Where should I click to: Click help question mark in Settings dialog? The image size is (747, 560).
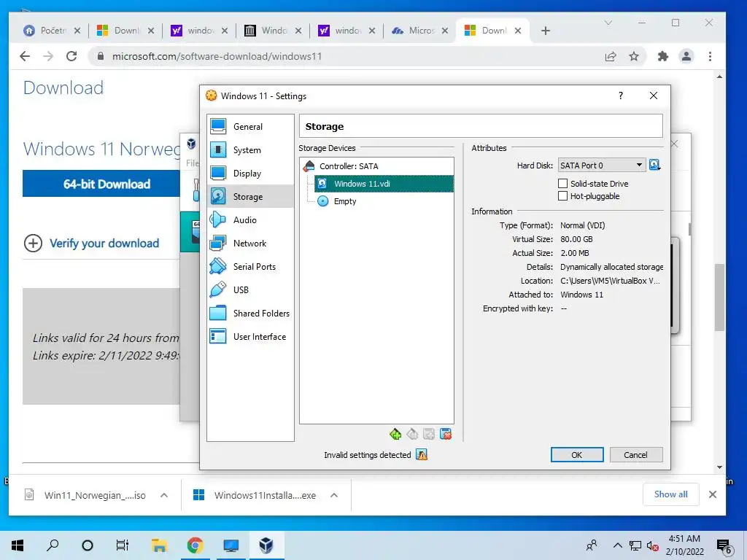tap(620, 96)
